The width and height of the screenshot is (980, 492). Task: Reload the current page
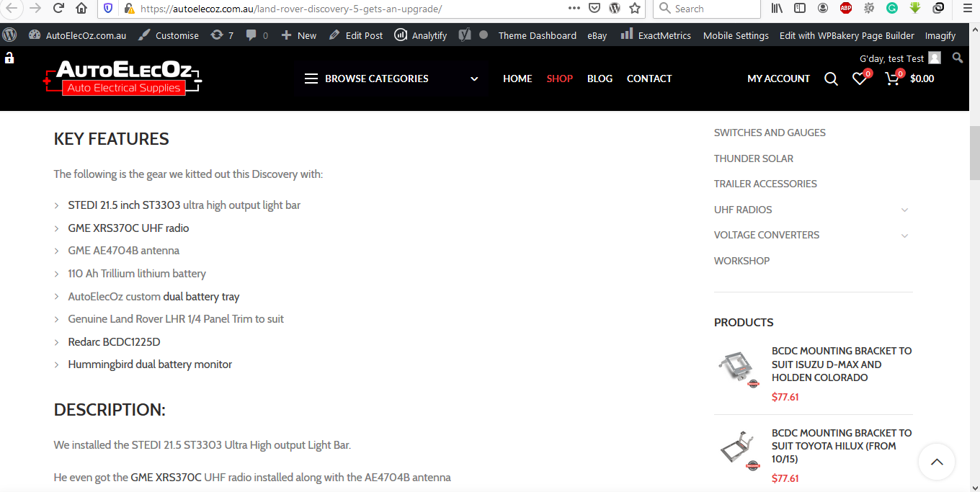coord(59,9)
